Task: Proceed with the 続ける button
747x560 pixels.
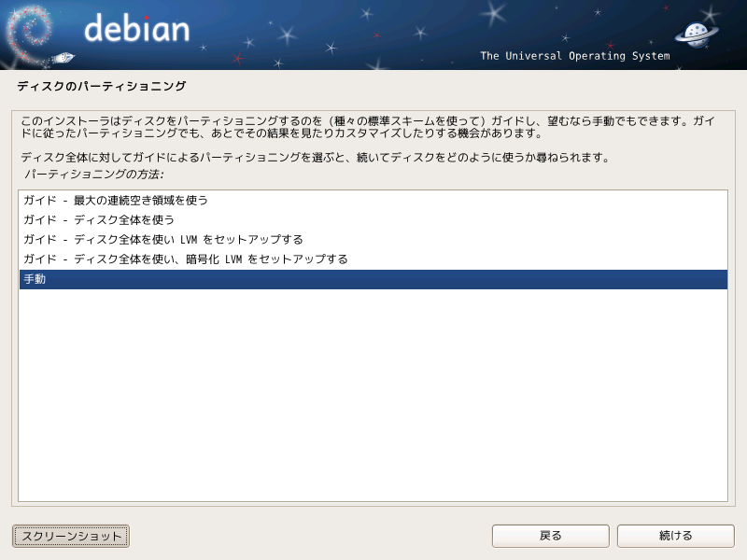Action: pos(675,536)
